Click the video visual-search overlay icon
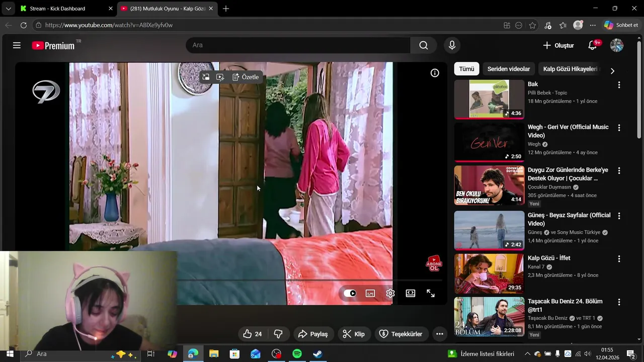Image resolution: width=644 pixels, height=362 pixels. pyautogui.click(x=220, y=77)
